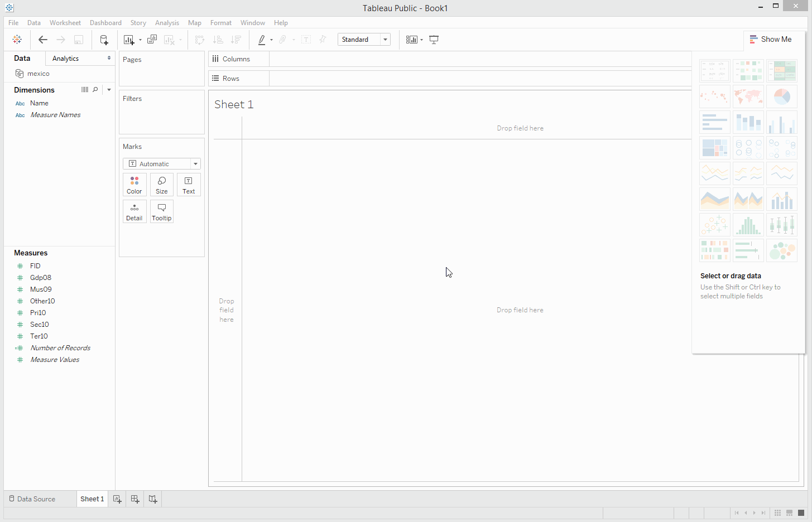The height and width of the screenshot is (522, 812).
Task: Click the Show/Hide cards toolbar icon
Action: pos(411,40)
